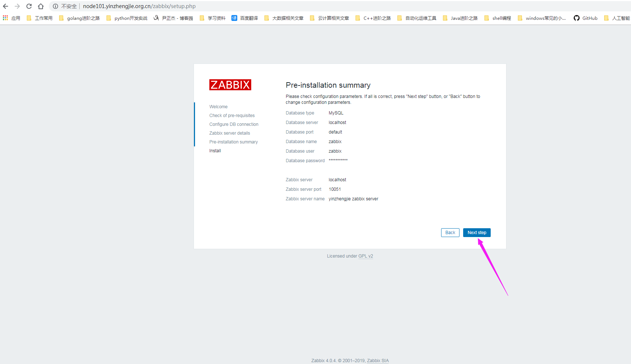Click the Zabbix server localhost value
The height and width of the screenshot is (364, 631).
pos(338,180)
